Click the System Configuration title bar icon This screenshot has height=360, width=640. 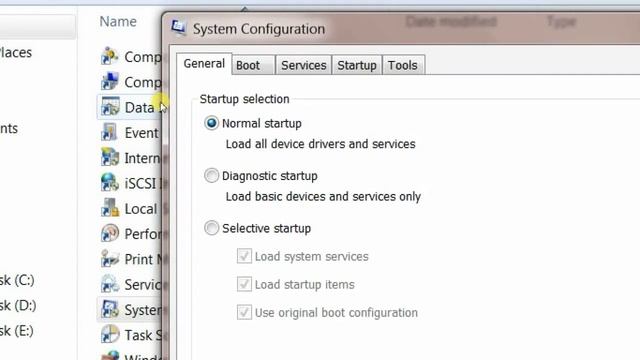178,28
